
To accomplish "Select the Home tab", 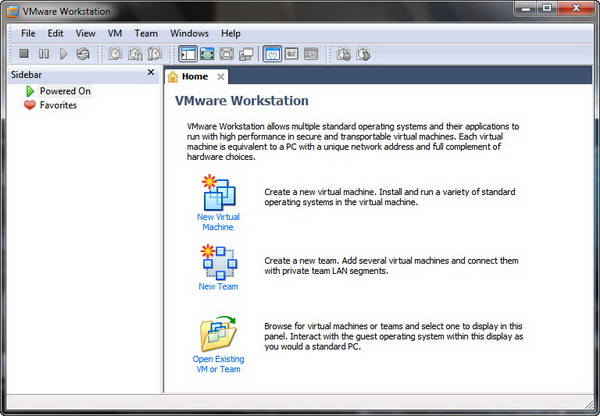I will 195,77.
